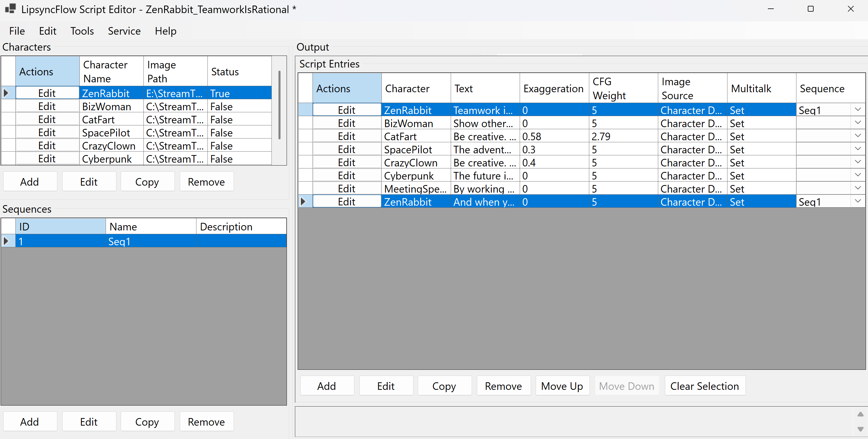Open the Service menu
Image resolution: width=868 pixels, height=439 pixels.
point(124,31)
